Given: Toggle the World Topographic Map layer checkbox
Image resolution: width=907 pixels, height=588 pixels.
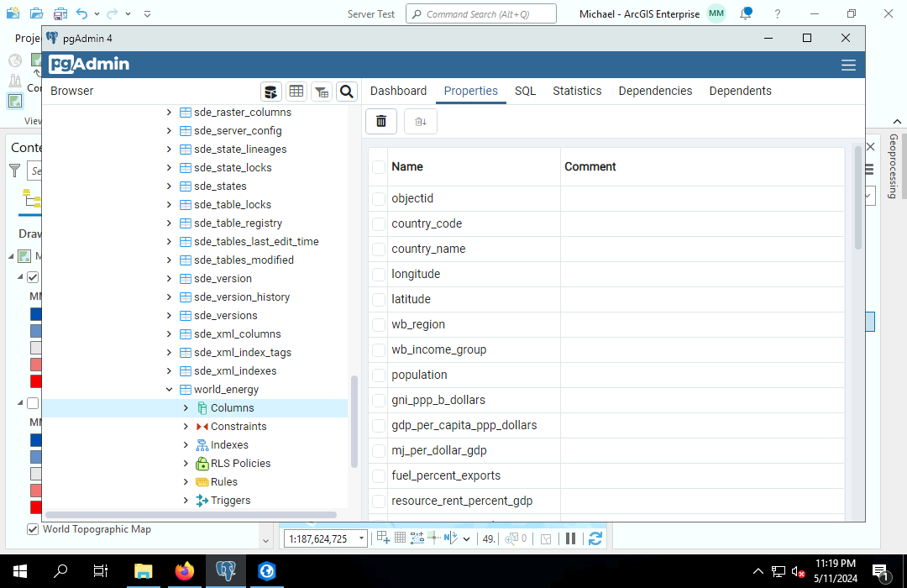Looking at the screenshot, I should (33, 529).
